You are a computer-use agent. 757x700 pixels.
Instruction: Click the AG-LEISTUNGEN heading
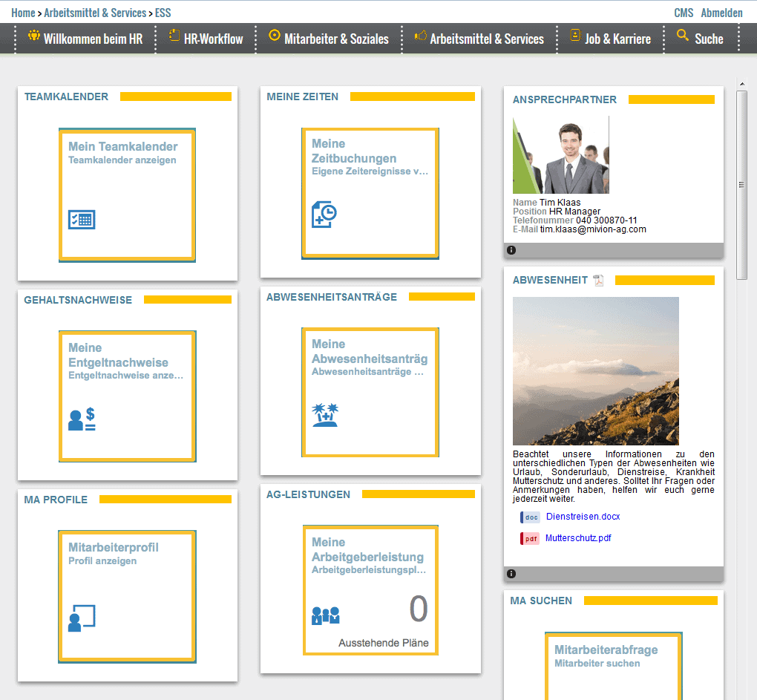point(309,494)
